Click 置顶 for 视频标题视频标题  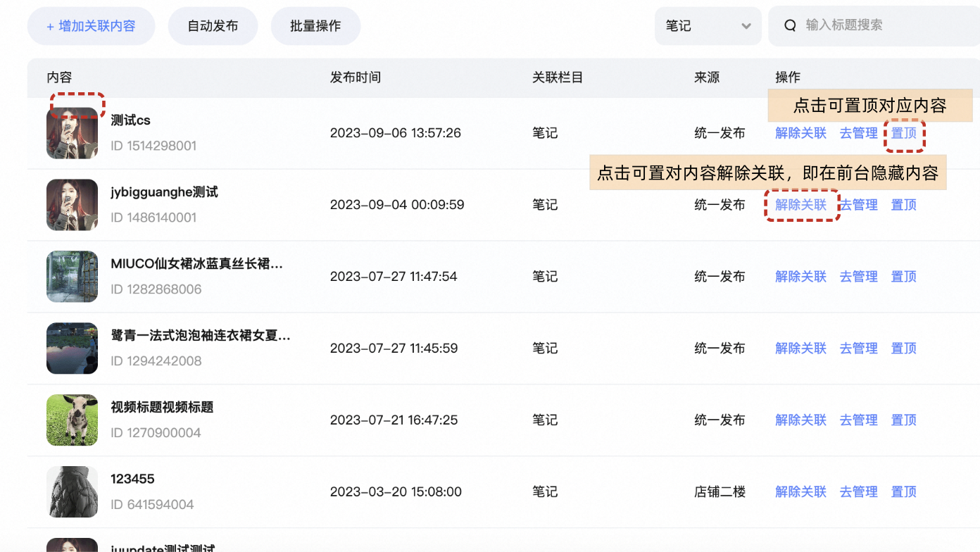[904, 420]
